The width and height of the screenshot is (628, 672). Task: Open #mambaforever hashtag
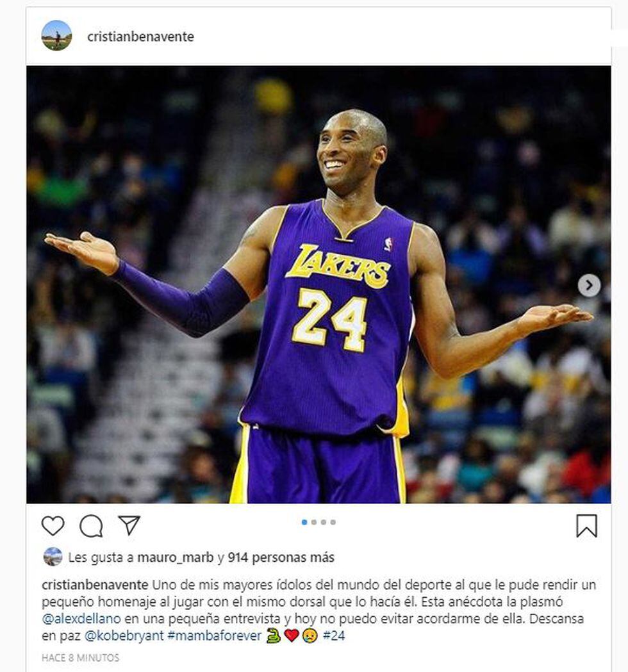coord(214,635)
